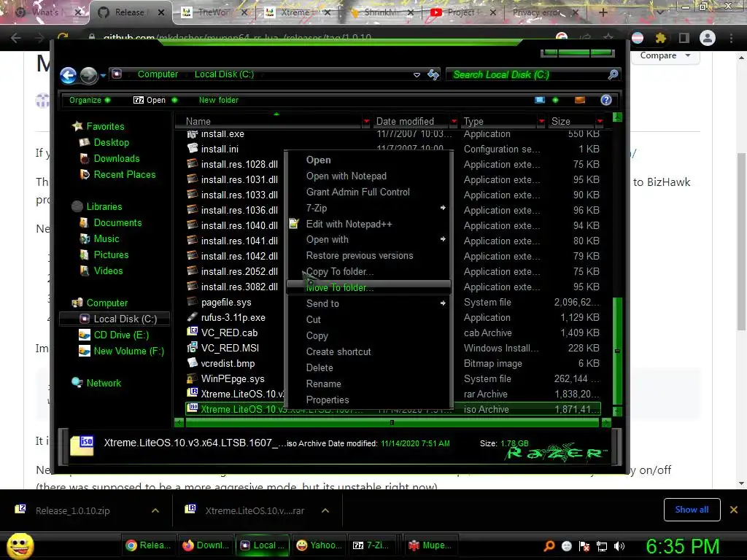
Task: Select CD Drive (E:) in navigation pane
Action: [121, 335]
